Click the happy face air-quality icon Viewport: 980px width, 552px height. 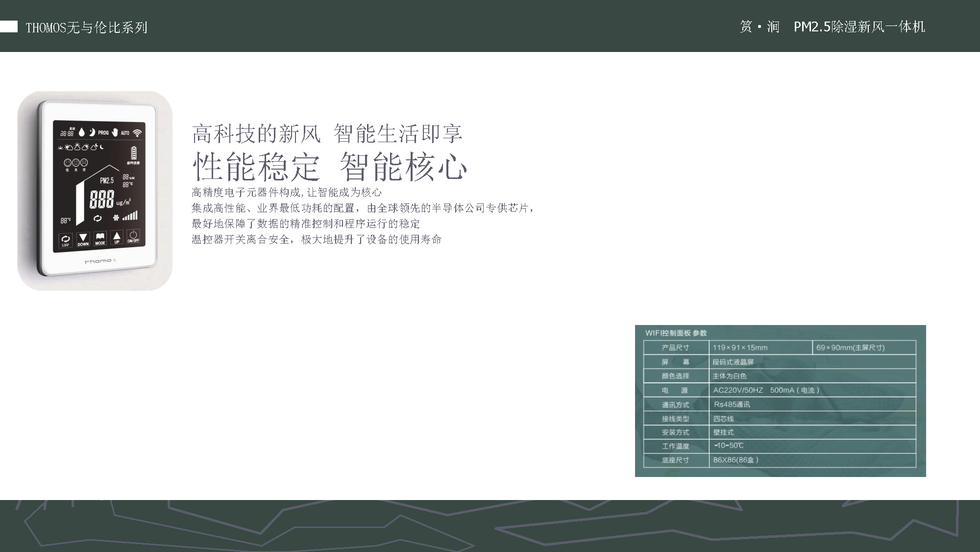tap(68, 163)
